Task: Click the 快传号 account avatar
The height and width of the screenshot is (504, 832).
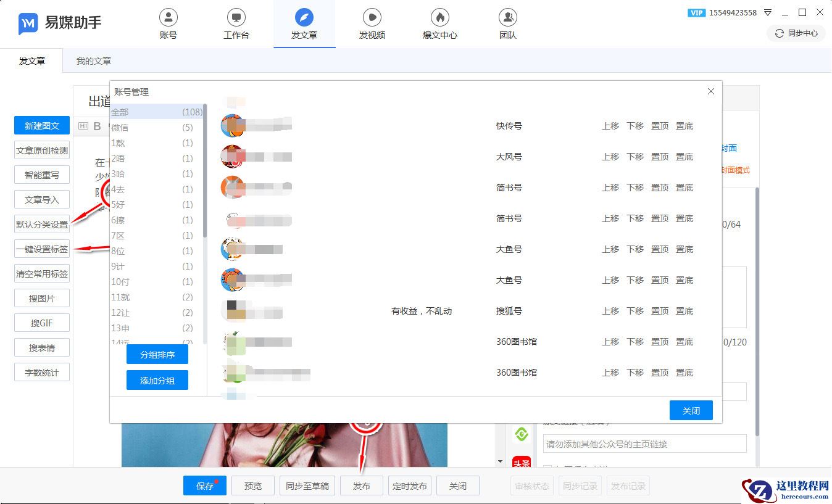Action: [233, 126]
